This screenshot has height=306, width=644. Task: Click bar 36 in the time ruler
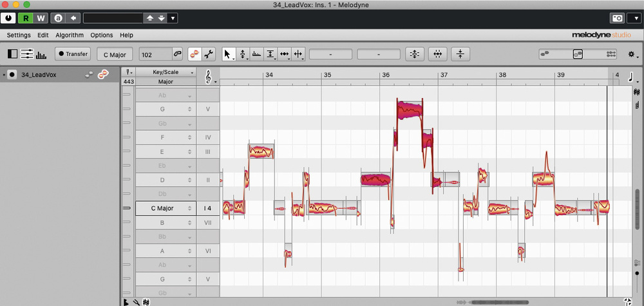(386, 75)
